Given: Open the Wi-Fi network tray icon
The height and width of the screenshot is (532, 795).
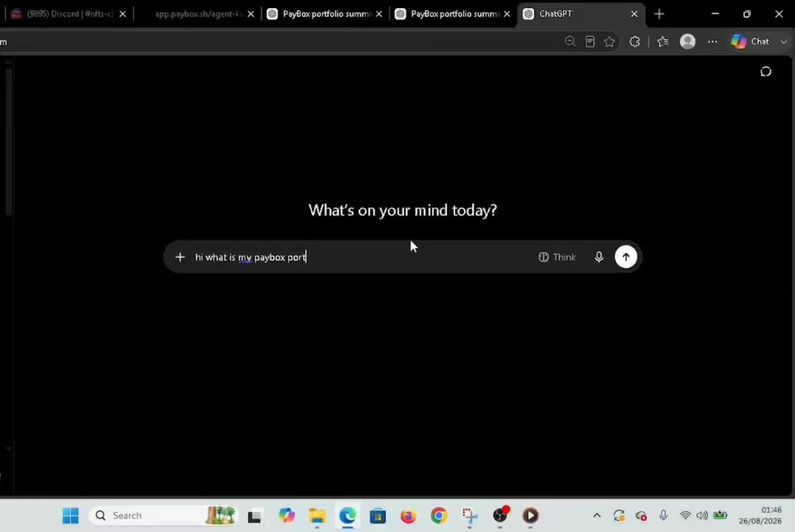Looking at the screenshot, I should tap(685, 515).
